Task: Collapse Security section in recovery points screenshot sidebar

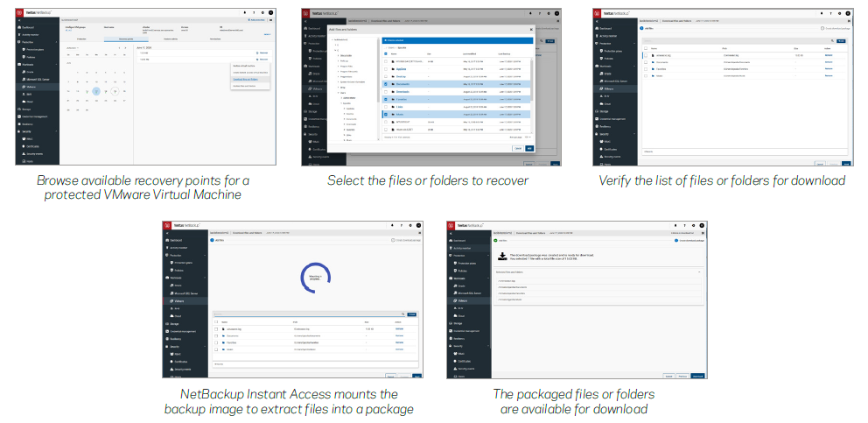Action: tap(57, 131)
